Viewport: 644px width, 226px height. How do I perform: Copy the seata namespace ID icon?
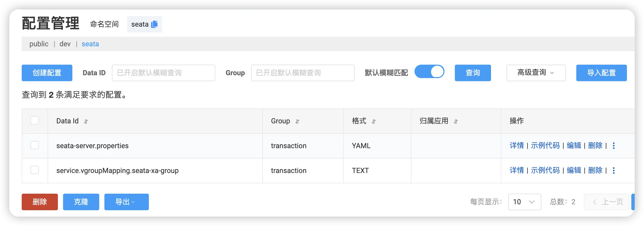tap(154, 24)
